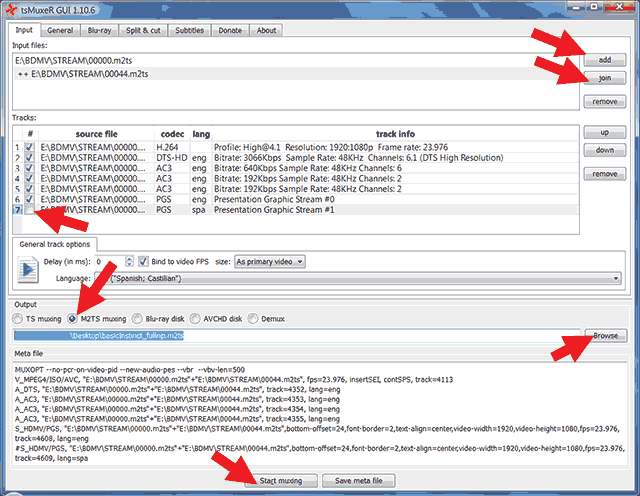Click the MUXOPT line in Meta file
The height and width of the screenshot is (496, 640).
130,370
